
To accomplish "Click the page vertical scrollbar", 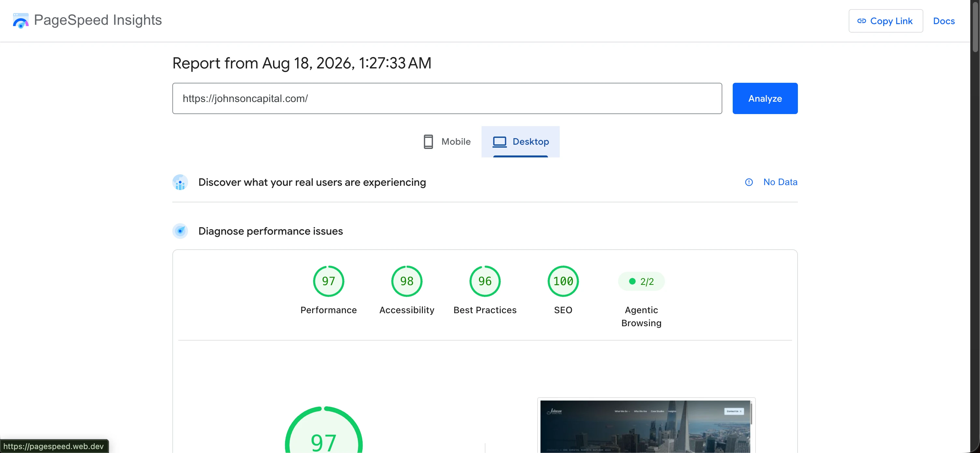I will [975, 27].
